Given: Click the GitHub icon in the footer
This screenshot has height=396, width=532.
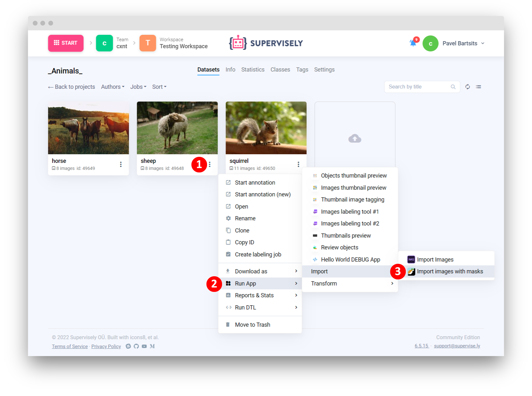Looking at the screenshot, I should (136, 346).
